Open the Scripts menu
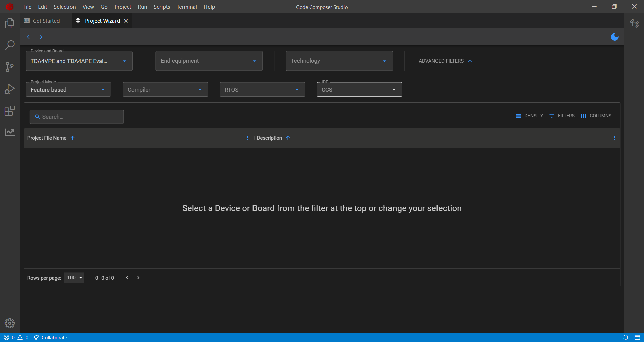The image size is (644, 342). tap(162, 7)
